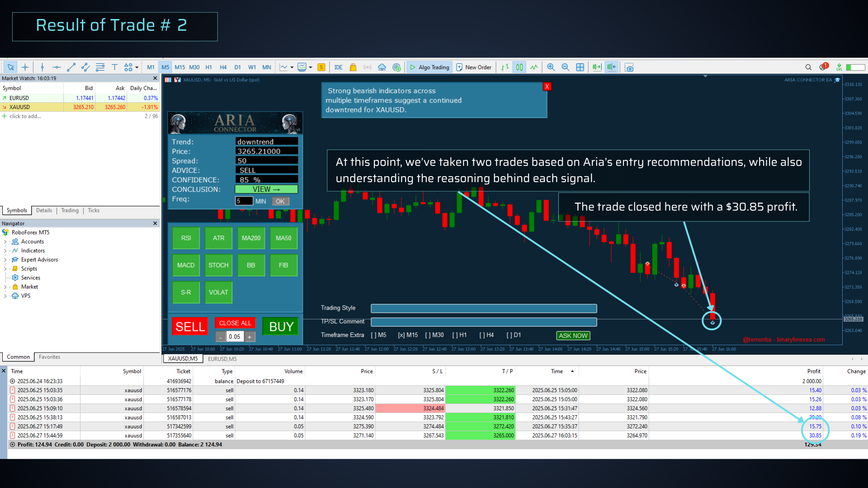868x488 pixels.
Task: Click the ASK NOW button
Action: (x=573, y=336)
